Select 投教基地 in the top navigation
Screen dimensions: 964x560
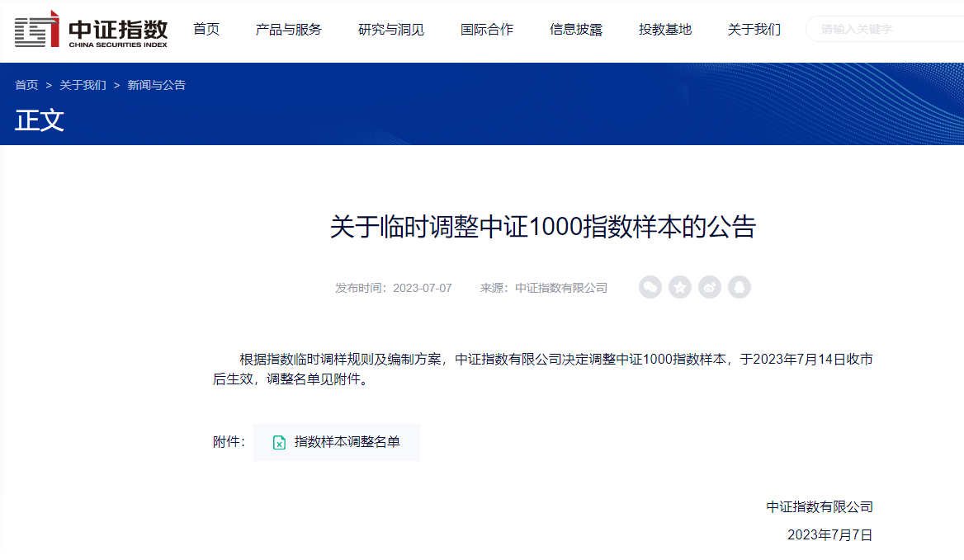tap(665, 30)
